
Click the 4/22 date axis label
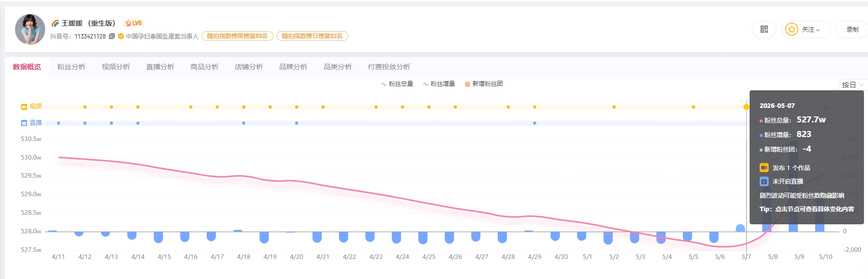(350, 257)
